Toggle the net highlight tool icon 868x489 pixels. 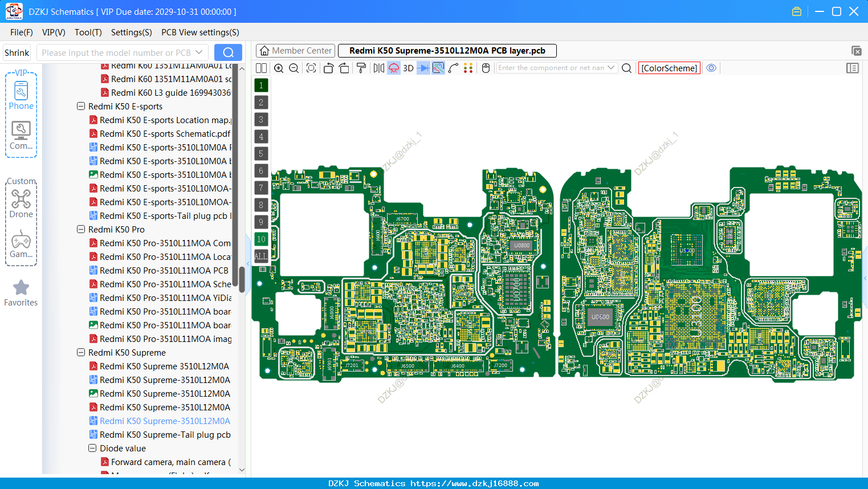(x=438, y=68)
